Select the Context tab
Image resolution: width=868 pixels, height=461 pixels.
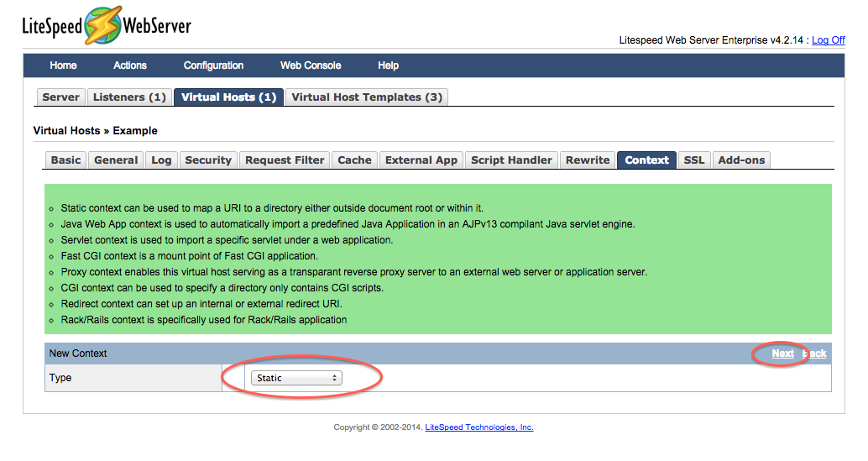(x=646, y=160)
